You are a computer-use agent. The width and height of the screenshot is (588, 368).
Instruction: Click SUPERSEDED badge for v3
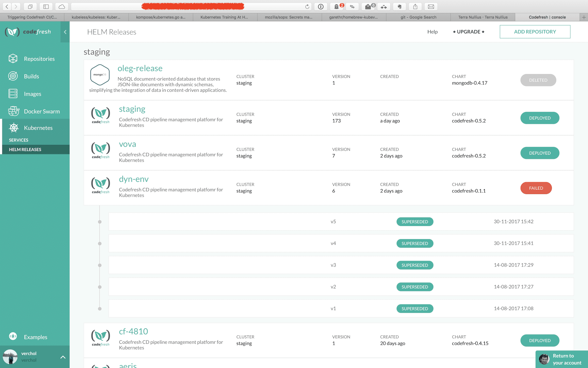[x=415, y=265]
